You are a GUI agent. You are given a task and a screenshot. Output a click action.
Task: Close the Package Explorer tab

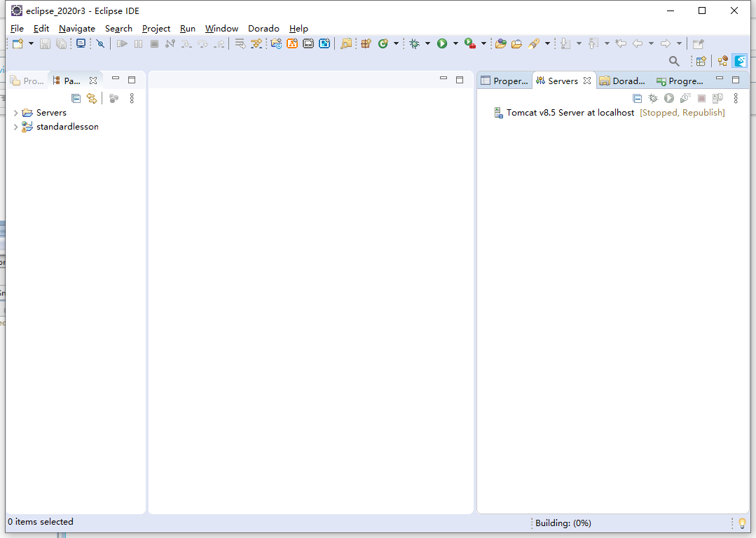(x=93, y=81)
